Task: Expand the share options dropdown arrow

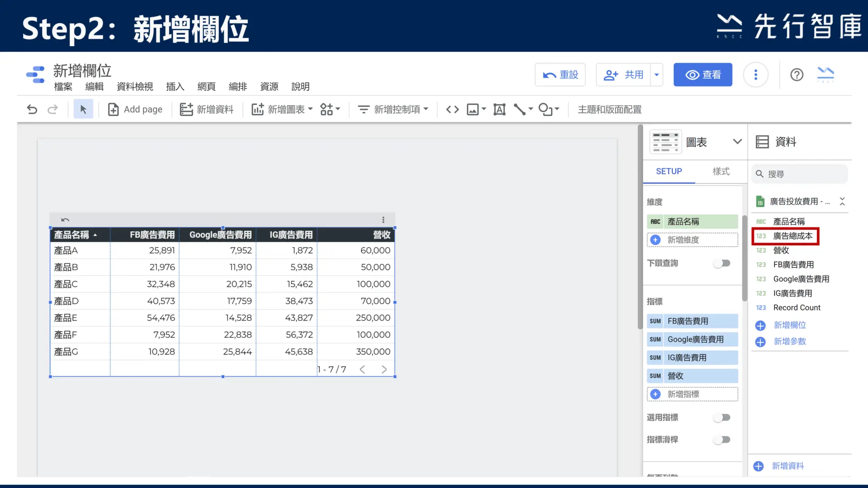Action: (x=657, y=75)
